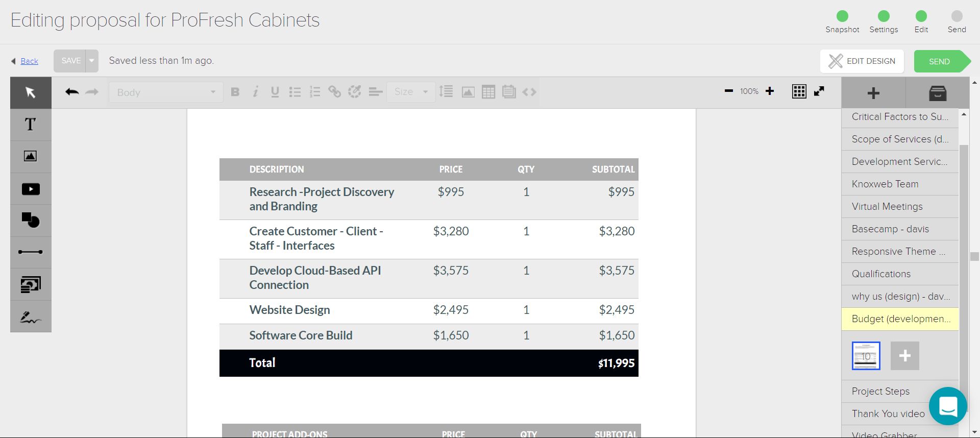Open the Body paragraph style dropdown
The height and width of the screenshot is (438, 980).
(166, 92)
